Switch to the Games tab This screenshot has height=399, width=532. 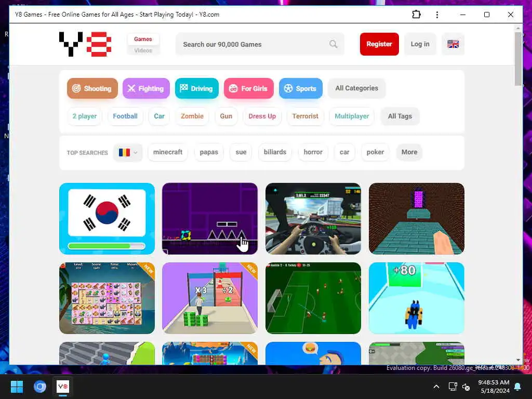click(x=143, y=39)
